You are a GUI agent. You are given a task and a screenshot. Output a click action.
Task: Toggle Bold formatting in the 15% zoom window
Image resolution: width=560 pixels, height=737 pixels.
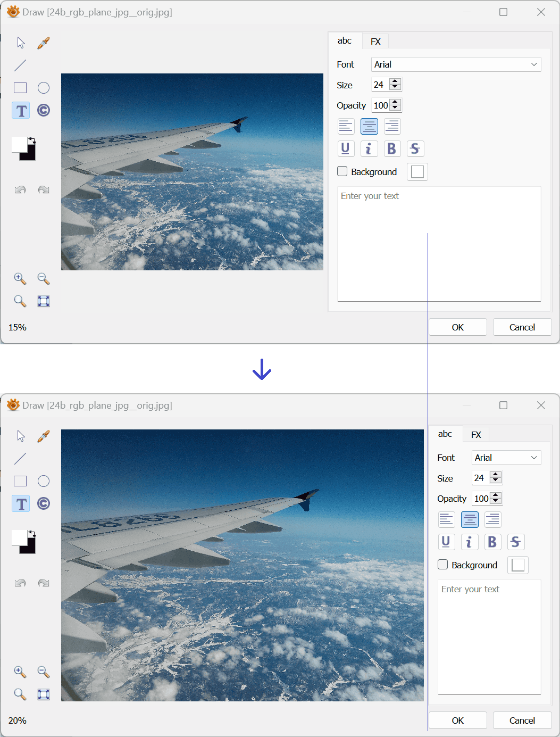pos(392,148)
